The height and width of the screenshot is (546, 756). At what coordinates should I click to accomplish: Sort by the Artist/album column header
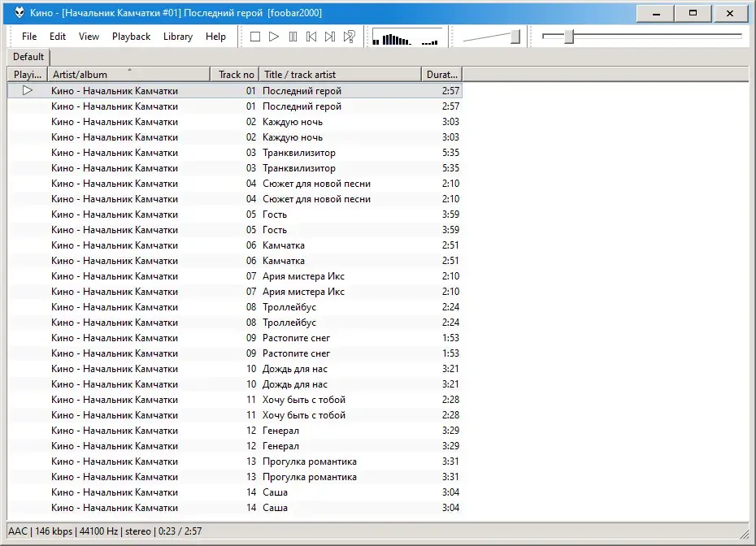128,74
